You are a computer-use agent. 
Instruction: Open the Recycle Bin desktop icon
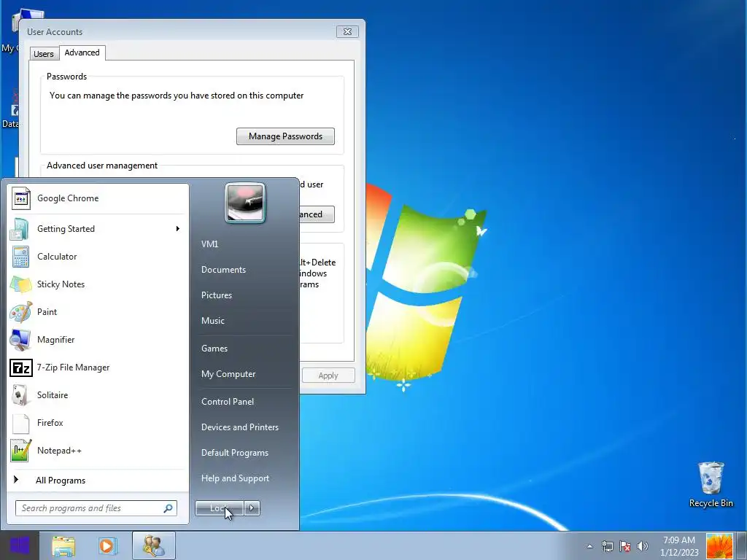[711, 484]
